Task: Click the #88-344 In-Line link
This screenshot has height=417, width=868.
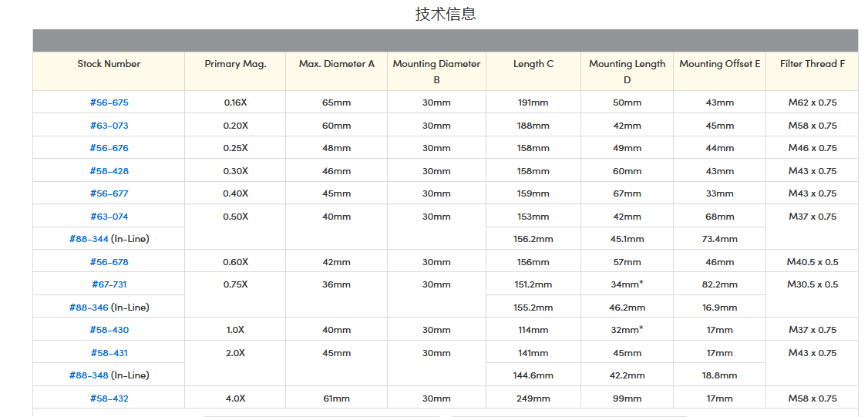Action: [x=89, y=239]
